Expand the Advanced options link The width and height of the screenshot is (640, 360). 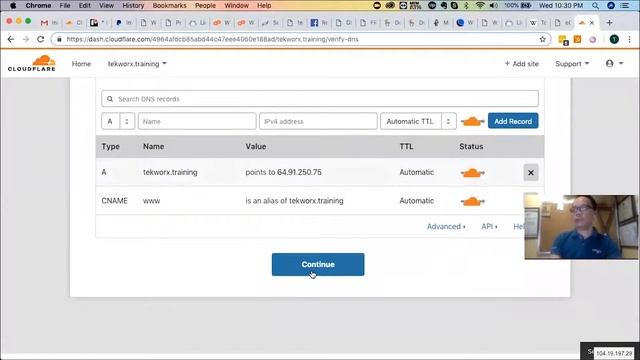tap(446, 227)
